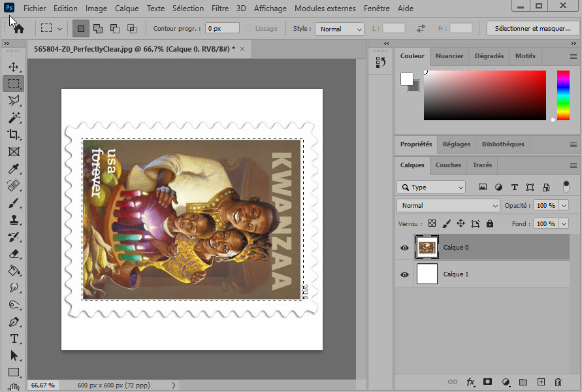This screenshot has height=392, width=582.
Task: Select the Path Selection tool
Action: (x=13, y=356)
